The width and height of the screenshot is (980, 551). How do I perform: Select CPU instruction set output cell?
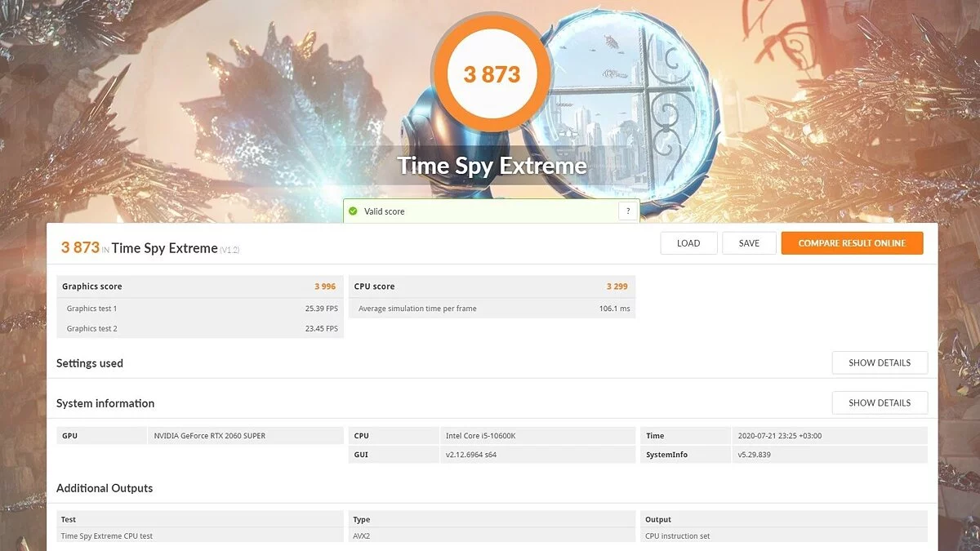(784, 536)
